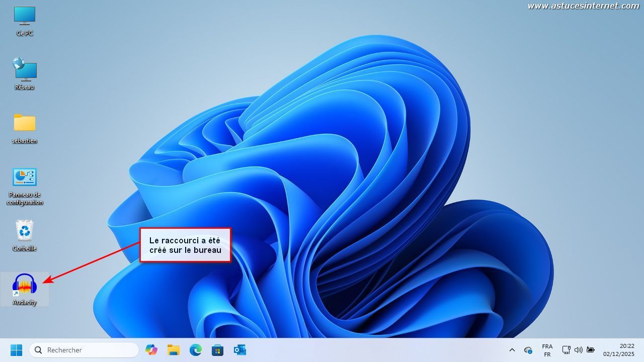Click the OneDrive cloud tray icon

[x=528, y=350]
